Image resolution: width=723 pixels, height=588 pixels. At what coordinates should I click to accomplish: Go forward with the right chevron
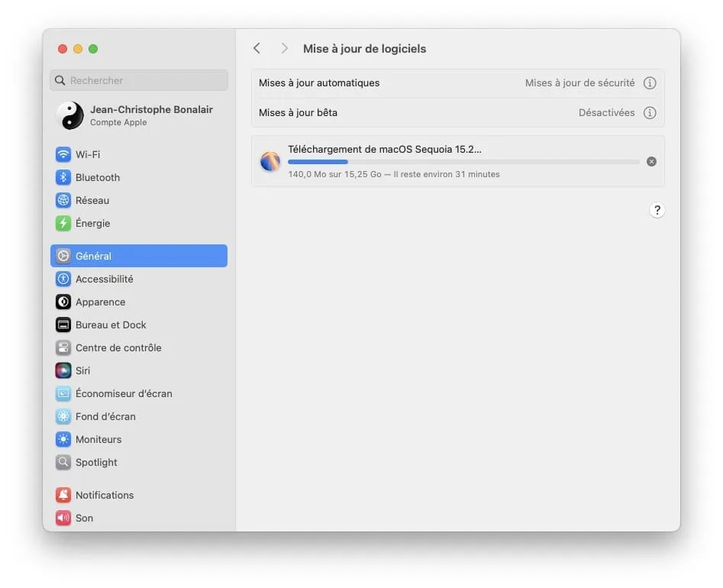pyautogui.click(x=285, y=48)
